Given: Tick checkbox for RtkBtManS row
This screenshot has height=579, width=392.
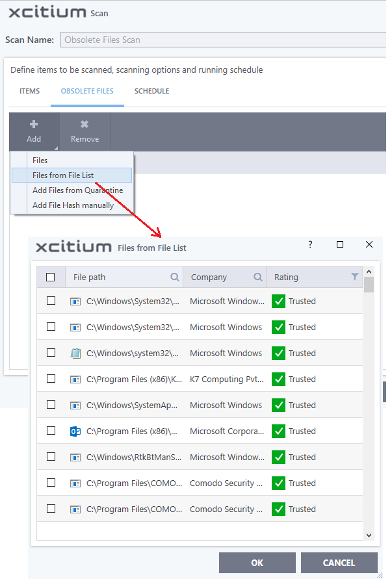Looking at the screenshot, I should point(51,456).
